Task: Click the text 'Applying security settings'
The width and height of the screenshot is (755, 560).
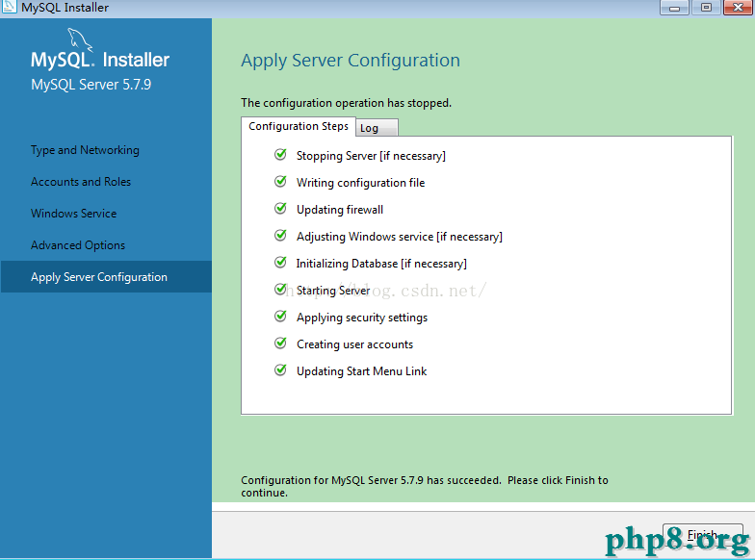Action: click(x=362, y=318)
